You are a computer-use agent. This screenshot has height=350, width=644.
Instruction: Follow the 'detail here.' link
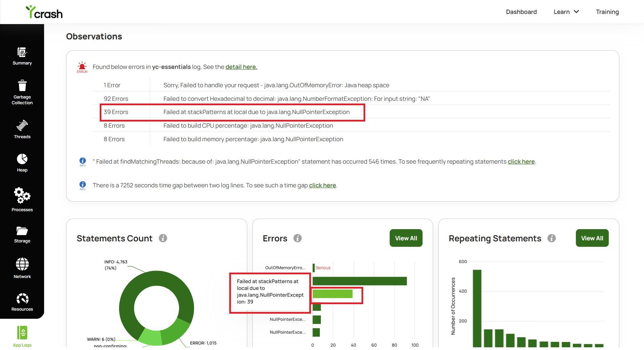tap(241, 67)
